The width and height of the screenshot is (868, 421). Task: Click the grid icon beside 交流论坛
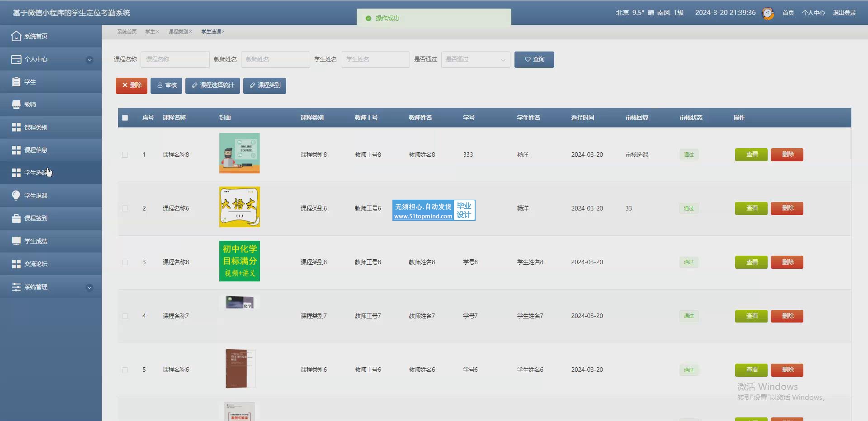coord(16,264)
